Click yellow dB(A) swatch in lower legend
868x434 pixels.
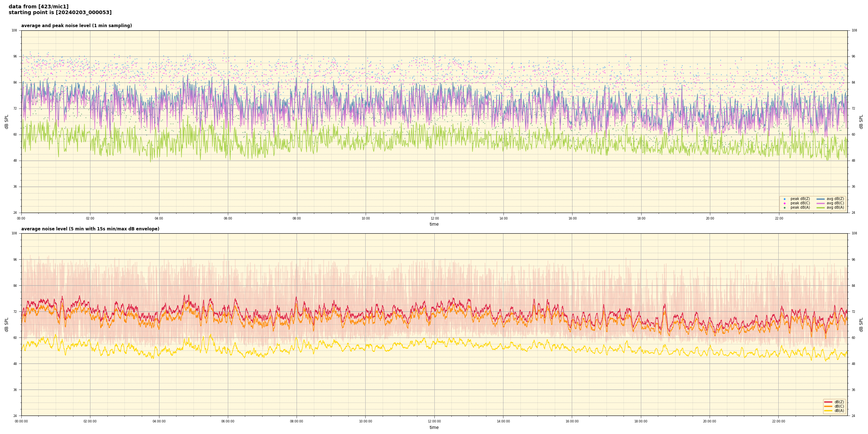[828, 410]
